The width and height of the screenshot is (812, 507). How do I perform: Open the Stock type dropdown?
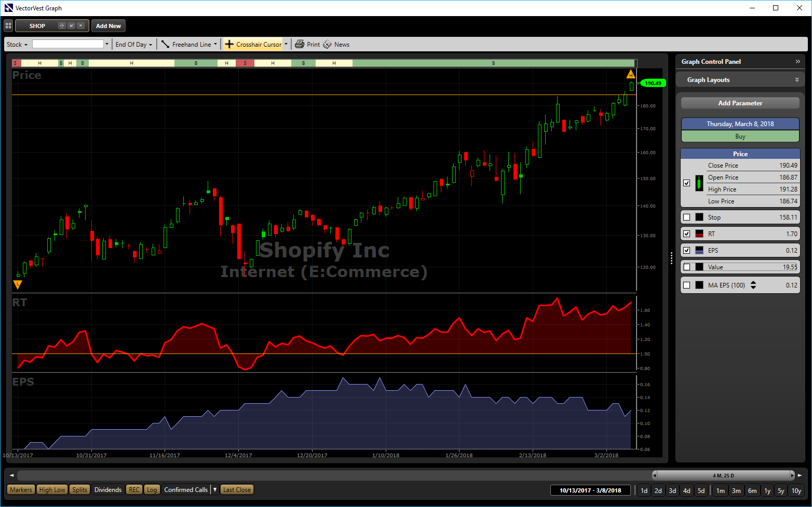(17, 45)
